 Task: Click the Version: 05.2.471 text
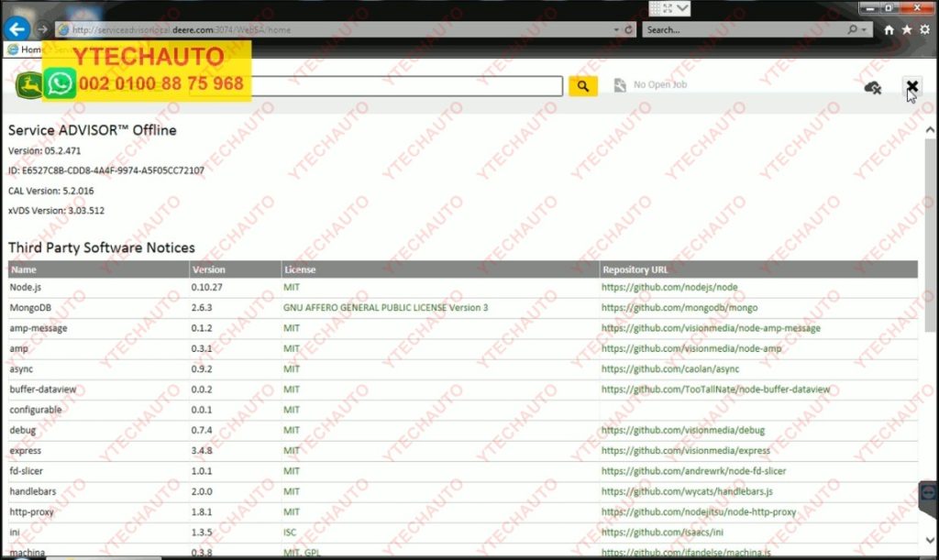44,150
